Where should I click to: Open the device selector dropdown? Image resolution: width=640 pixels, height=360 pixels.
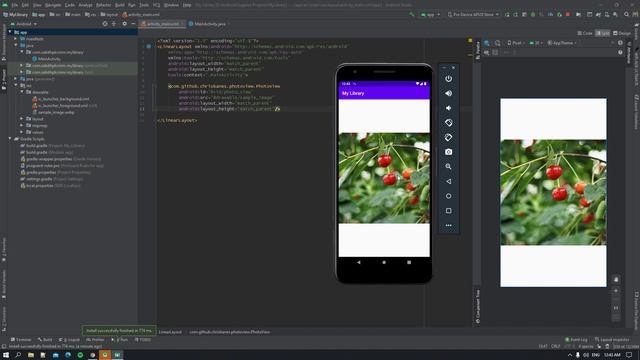[473, 15]
